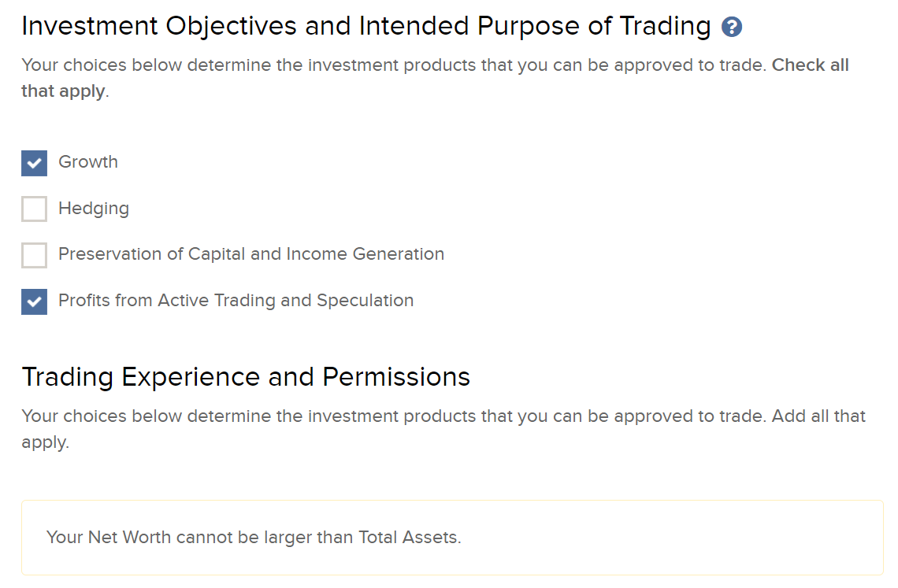Click the 'Trading Experience and Permissions' heading
The width and height of the screenshot is (898, 588).
tap(246, 377)
